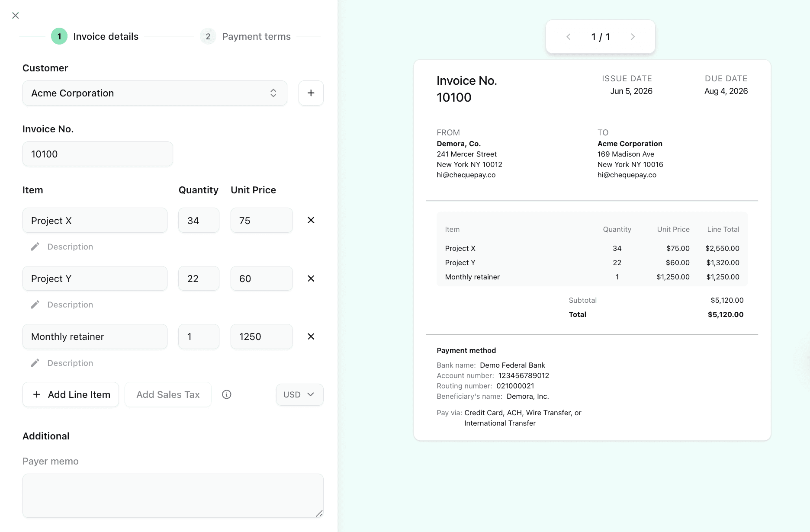Click the plus icon to add a new customer

click(311, 93)
